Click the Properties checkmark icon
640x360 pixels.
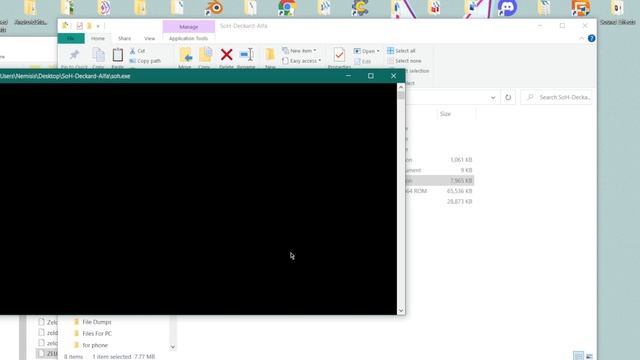pyautogui.click(x=339, y=55)
